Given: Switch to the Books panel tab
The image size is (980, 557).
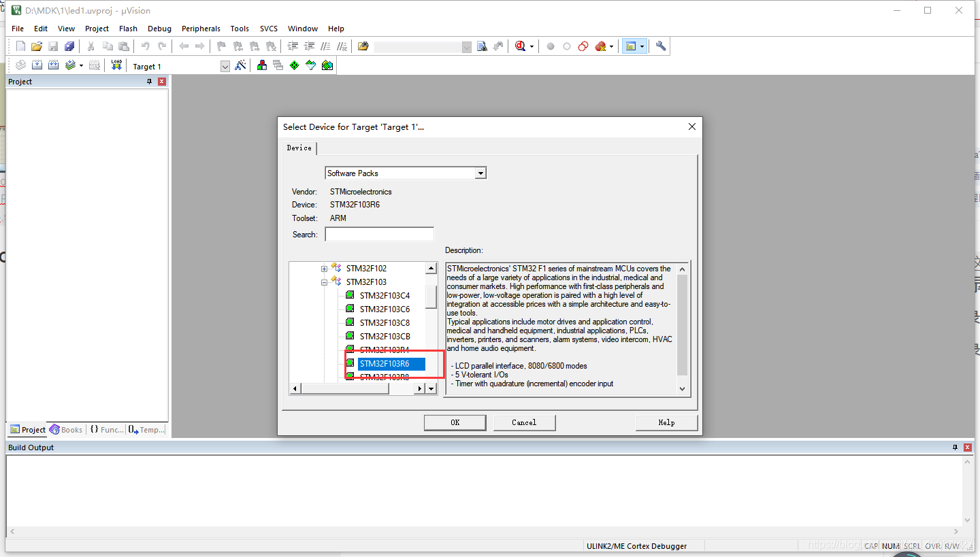Looking at the screenshot, I should (x=66, y=430).
